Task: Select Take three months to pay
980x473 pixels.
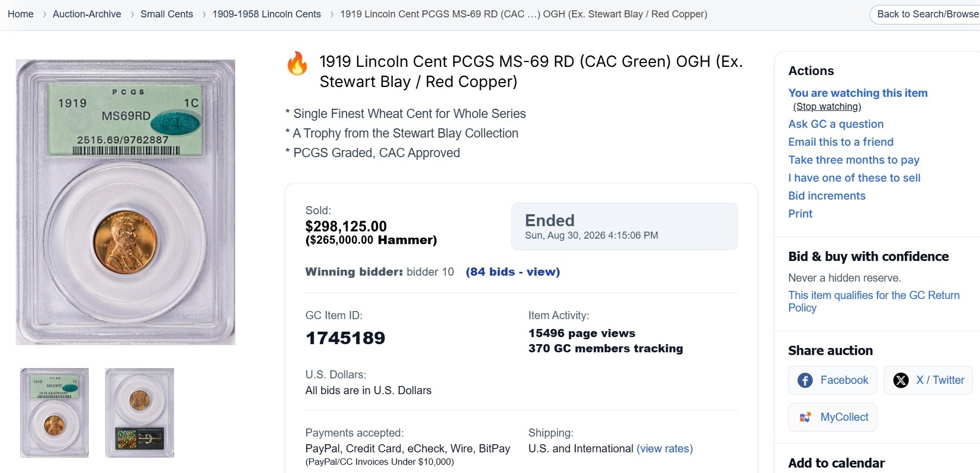Action: pos(854,160)
